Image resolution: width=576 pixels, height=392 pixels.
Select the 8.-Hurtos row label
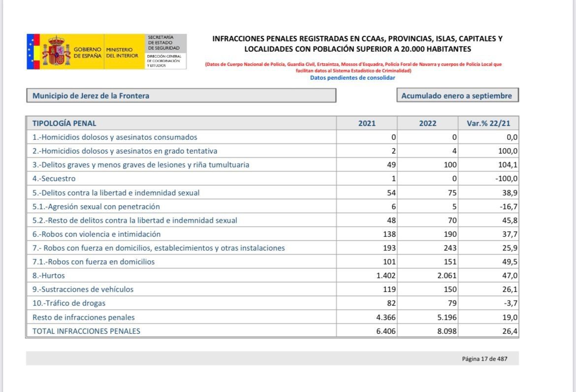point(49,276)
